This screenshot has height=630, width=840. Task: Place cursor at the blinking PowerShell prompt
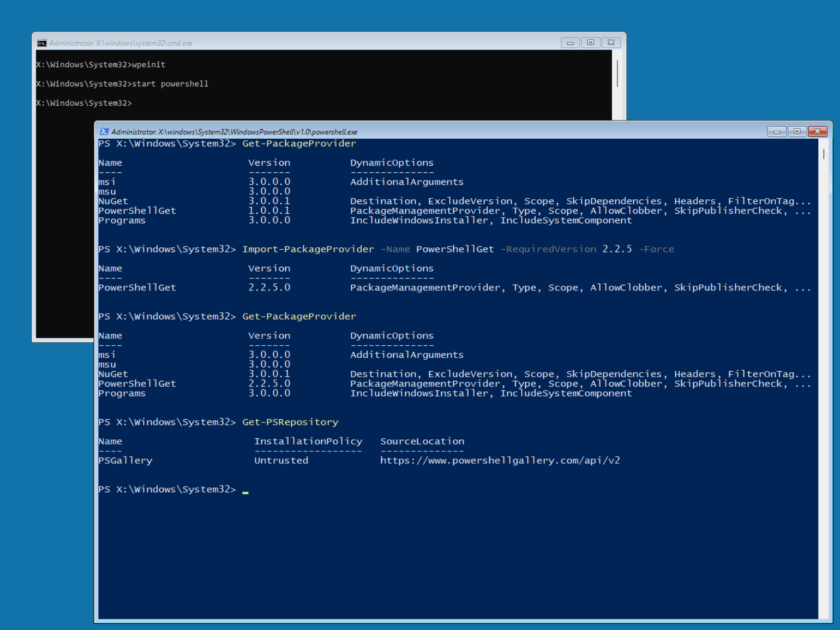(x=245, y=490)
